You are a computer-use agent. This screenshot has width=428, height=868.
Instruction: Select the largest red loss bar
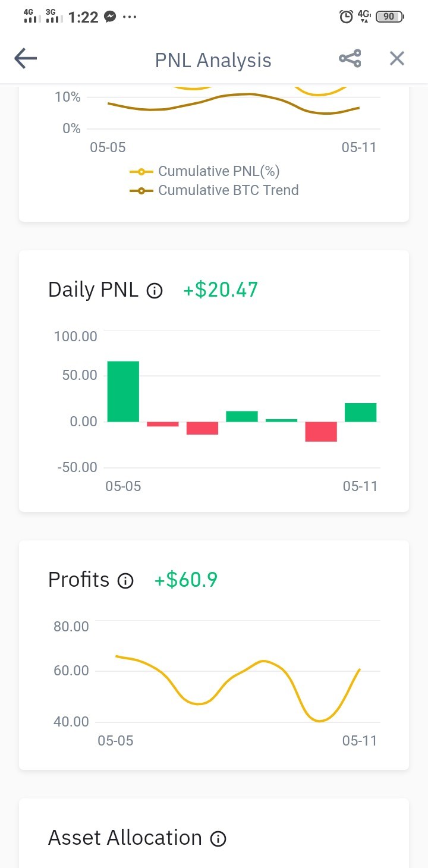click(x=321, y=432)
